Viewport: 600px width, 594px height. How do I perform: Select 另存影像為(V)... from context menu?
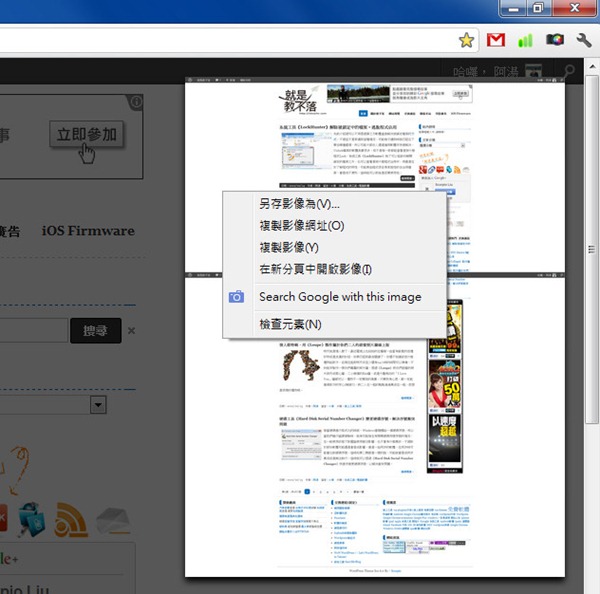(299, 204)
